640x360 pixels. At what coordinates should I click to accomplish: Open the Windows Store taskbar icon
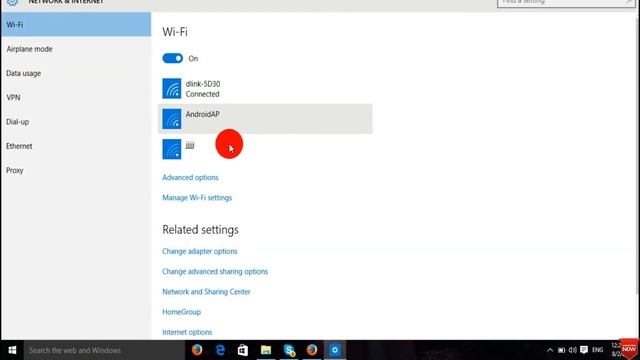243,350
